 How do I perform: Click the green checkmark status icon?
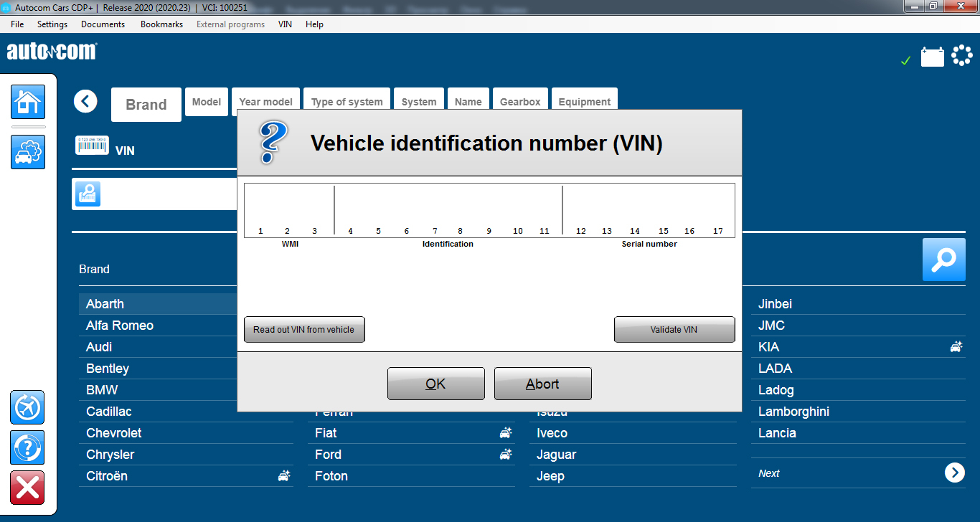[x=905, y=61]
